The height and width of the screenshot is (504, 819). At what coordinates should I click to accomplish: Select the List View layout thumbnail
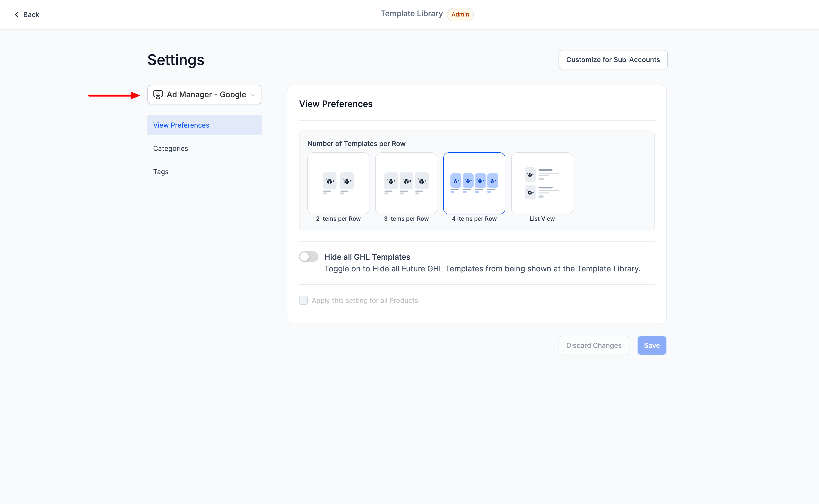(x=542, y=183)
